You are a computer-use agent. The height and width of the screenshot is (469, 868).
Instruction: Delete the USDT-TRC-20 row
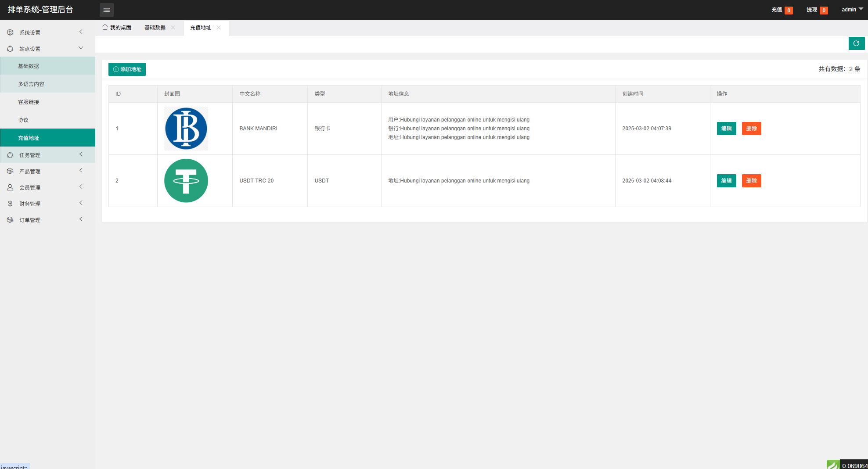(x=751, y=181)
